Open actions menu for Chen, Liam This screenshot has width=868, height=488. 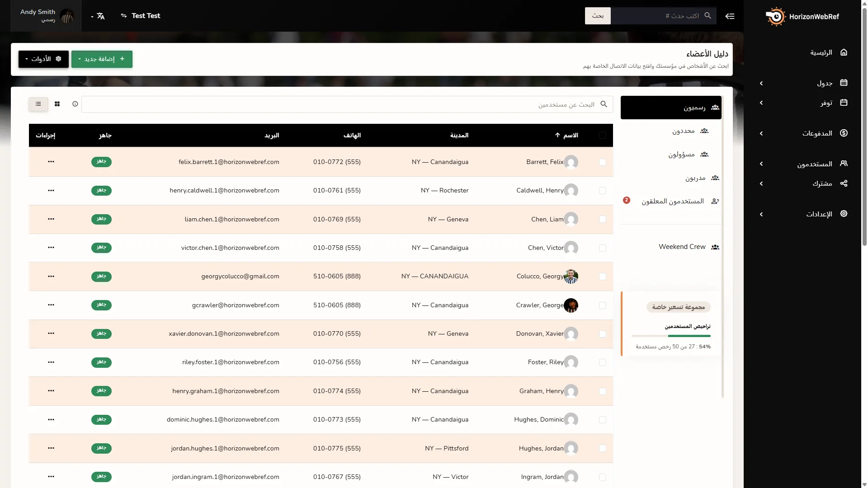51,219
